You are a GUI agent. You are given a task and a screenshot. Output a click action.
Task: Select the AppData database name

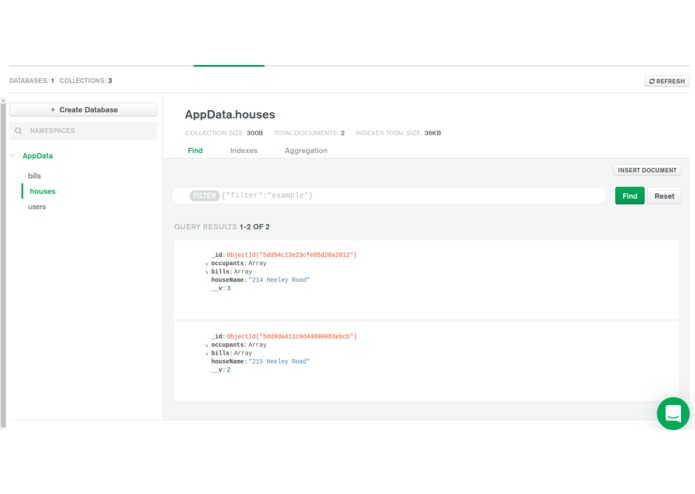(x=38, y=156)
